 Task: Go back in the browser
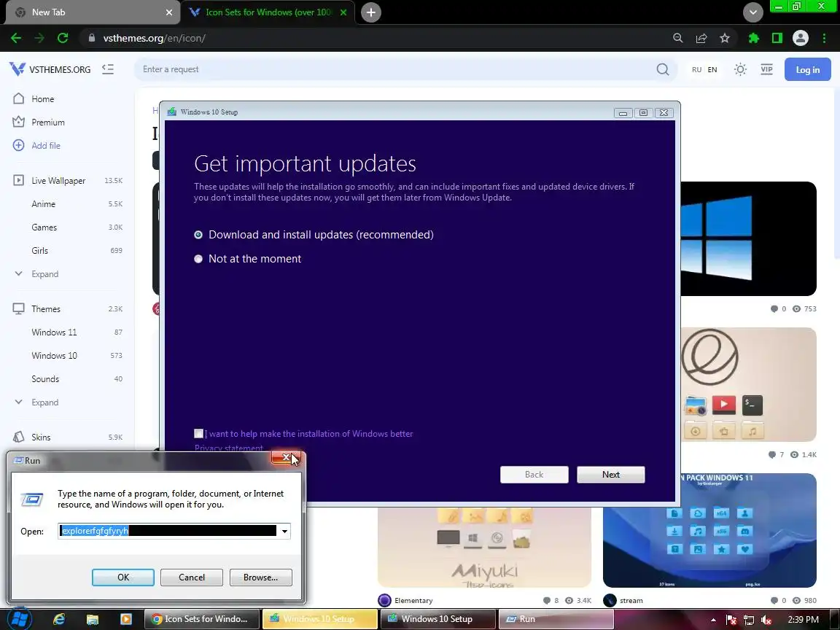point(16,38)
